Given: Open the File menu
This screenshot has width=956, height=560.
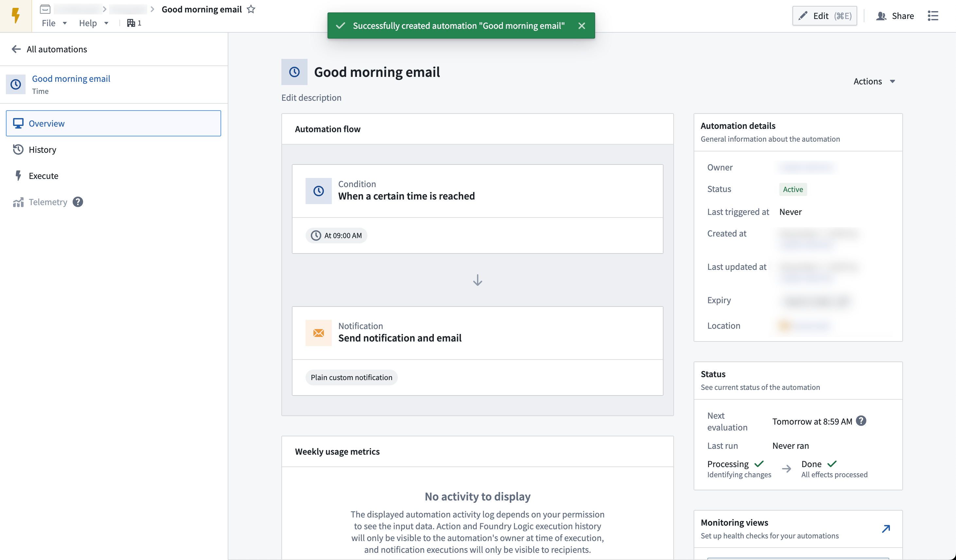Looking at the screenshot, I should [54, 23].
